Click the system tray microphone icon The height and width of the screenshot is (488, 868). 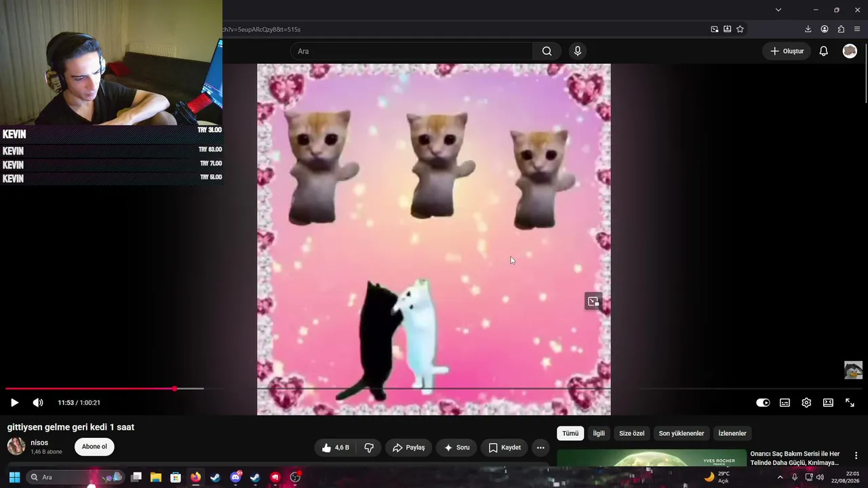pos(795,477)
